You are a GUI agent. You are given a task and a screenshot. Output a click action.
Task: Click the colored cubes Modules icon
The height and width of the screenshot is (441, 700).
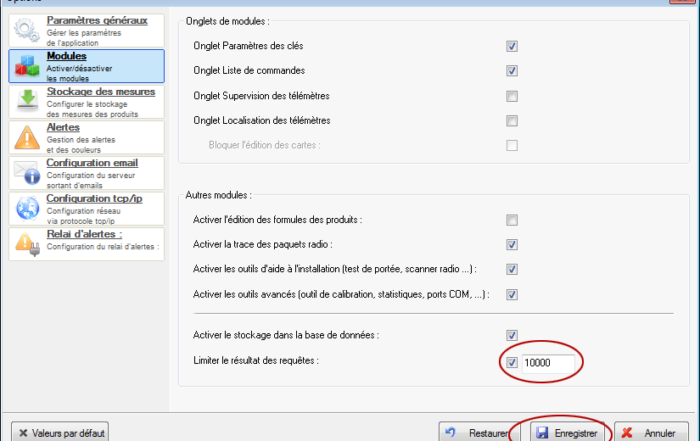click(27, 66)
